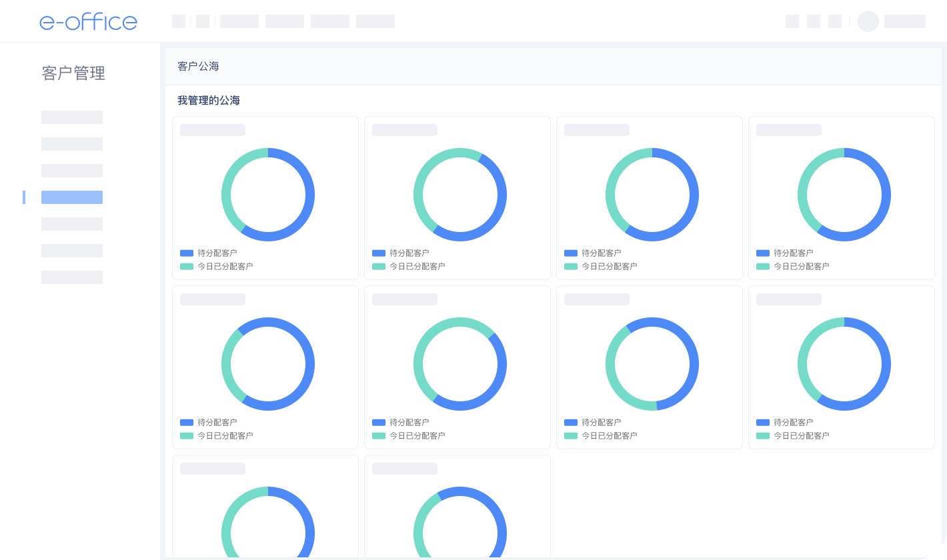The image size is (947, 560).
Task: Click the donut chart in third second-row card
Action: (652, 364)
